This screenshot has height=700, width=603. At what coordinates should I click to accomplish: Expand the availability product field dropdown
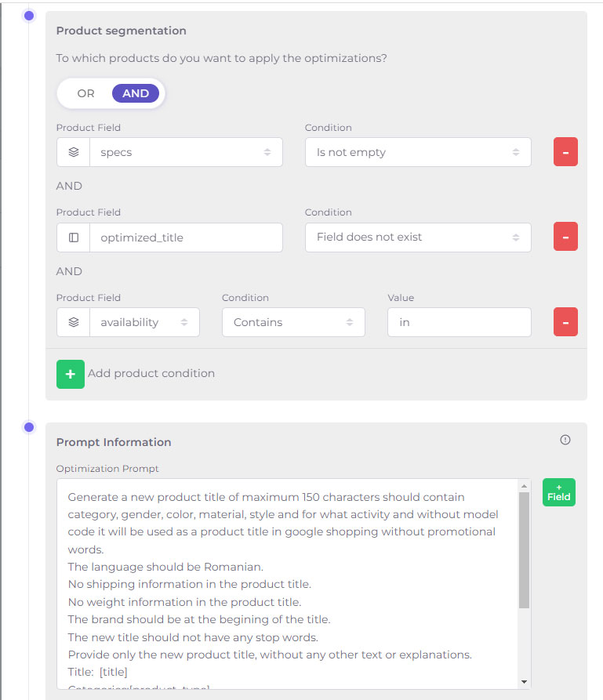coord(144,322)
